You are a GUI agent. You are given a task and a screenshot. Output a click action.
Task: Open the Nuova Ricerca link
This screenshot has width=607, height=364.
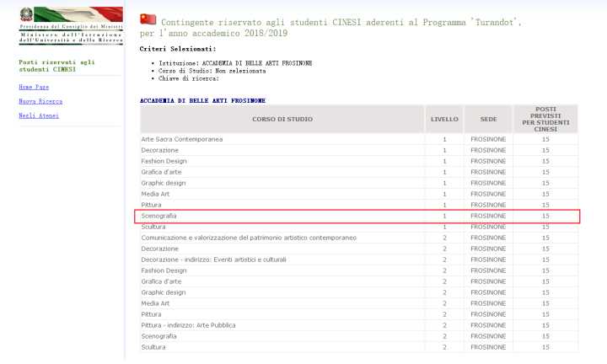coord(39,101)
